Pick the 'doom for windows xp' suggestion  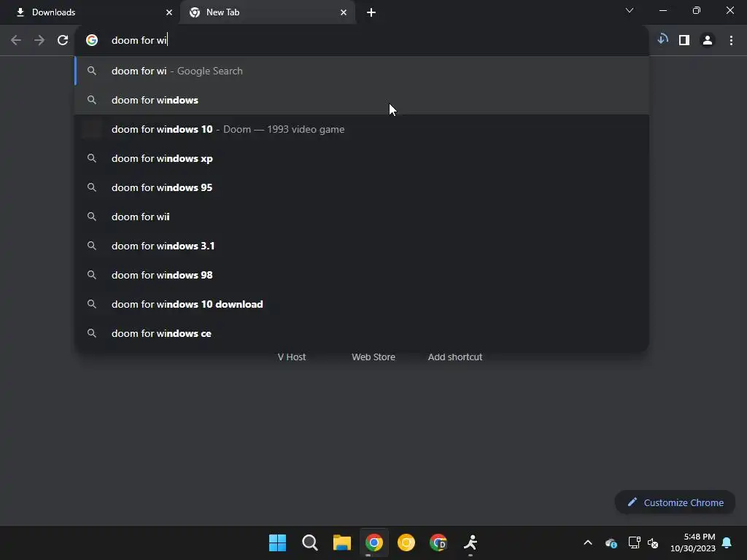pos(362,158)
